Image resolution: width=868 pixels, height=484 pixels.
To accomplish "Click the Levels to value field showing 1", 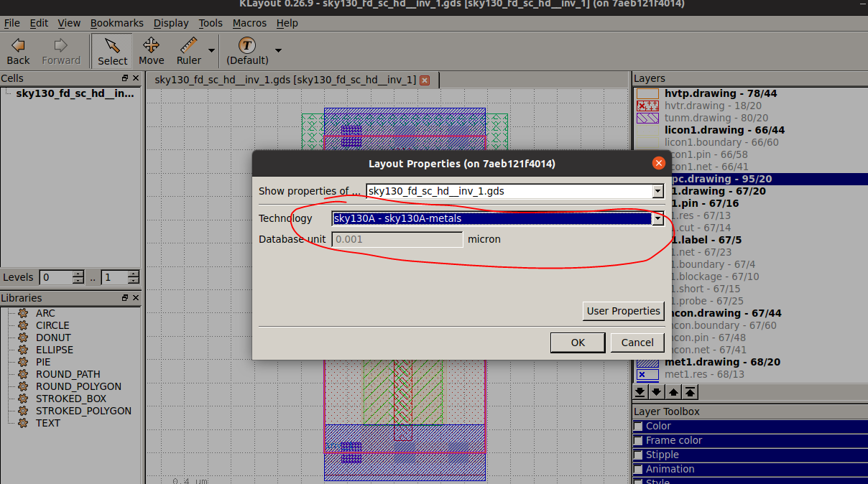I will pos(114,277).
